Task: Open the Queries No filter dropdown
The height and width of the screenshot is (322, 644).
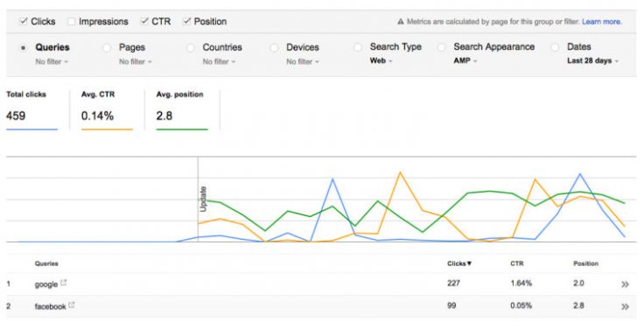Action: (52, 62)
